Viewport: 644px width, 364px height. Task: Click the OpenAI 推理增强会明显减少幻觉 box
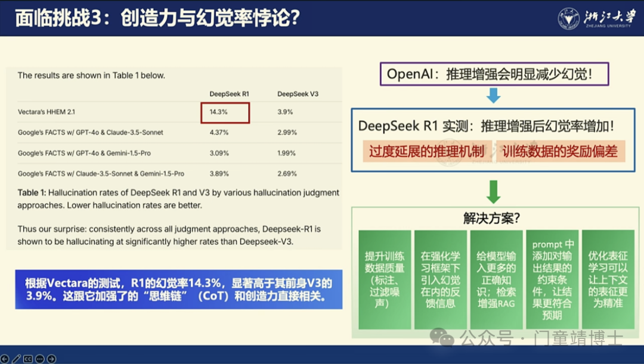(x=494, y=74)
